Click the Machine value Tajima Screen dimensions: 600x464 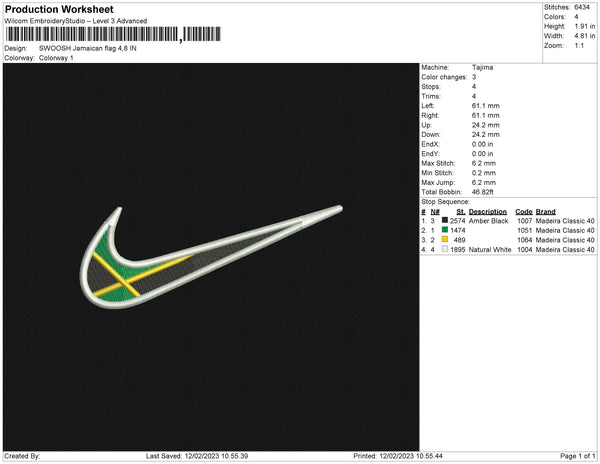click(483, 67)
